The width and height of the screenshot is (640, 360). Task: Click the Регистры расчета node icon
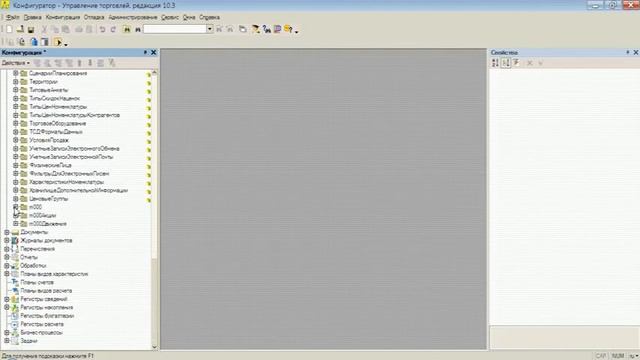point(15,324)
